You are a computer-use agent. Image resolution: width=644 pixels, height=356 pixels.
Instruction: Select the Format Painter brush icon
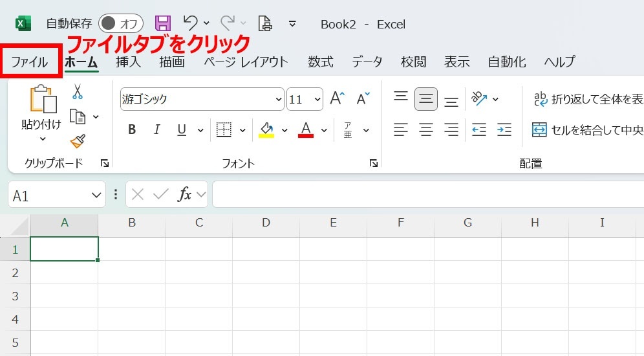pos(78,141)
